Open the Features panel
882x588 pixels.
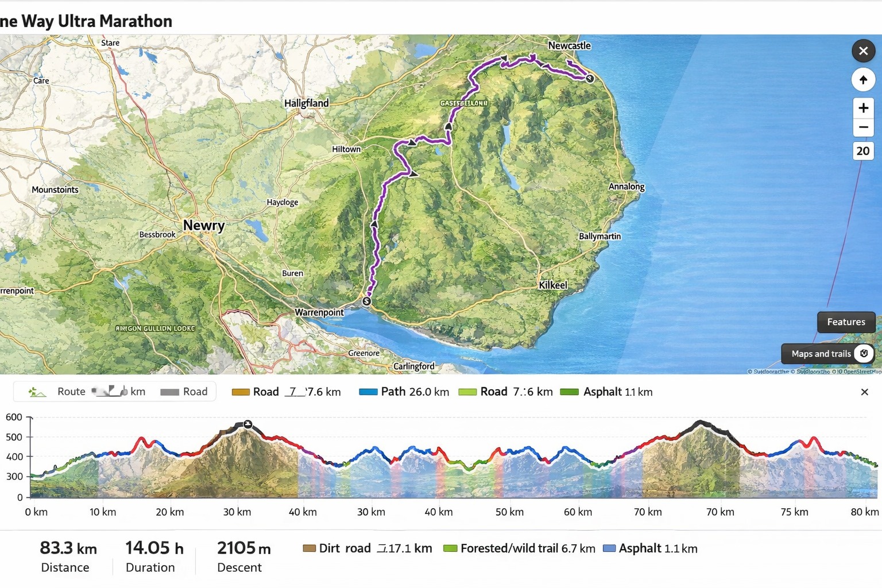pos(846,322)
